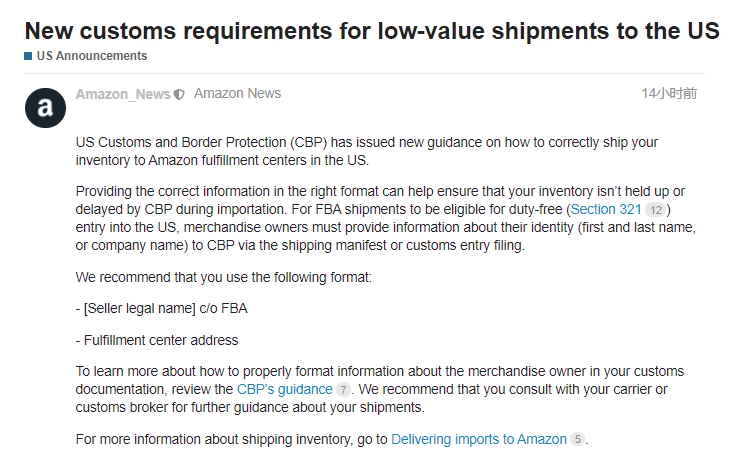Screen dimensions: 750x472
Task: Click the 7 click-count badge after CBP's guidance
Action: [x=344, y=389]
